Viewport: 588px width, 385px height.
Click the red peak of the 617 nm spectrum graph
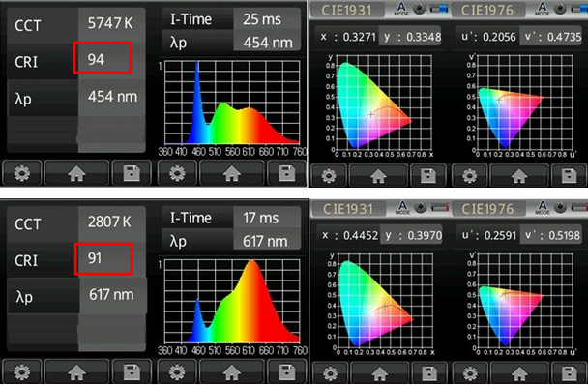(251, 263)
